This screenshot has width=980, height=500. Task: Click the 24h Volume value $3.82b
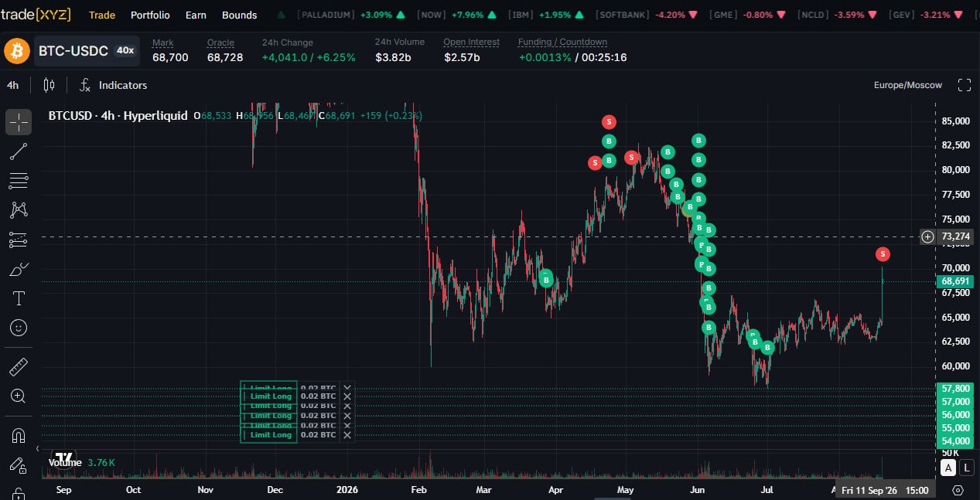pyautogui.click(x=394, y=57)
